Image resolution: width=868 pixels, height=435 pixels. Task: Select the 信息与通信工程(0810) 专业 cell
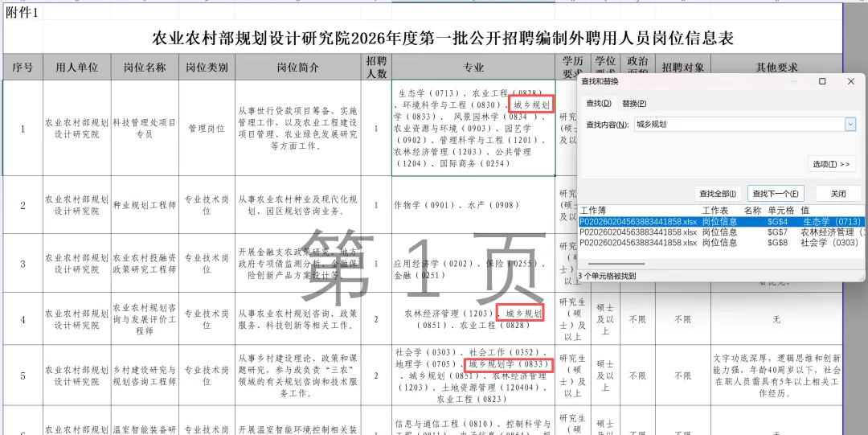pos(473,421)
